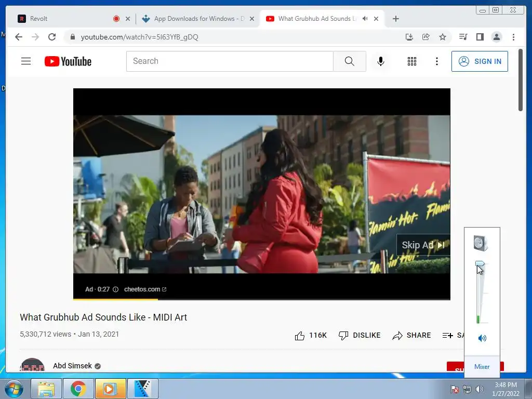Open YouTube apps grid
This screenshot has width=532, height=399.
click(412, 61)
